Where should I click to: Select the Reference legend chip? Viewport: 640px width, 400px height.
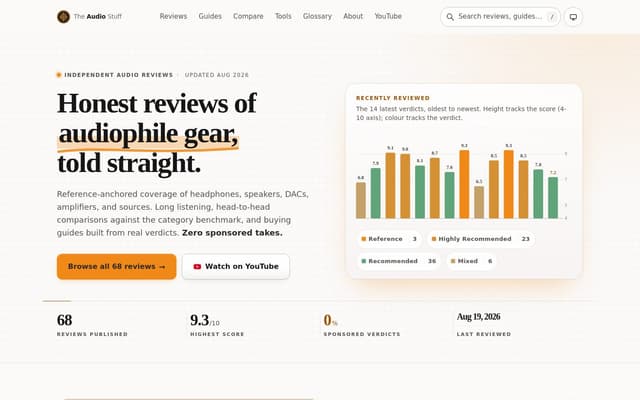(389, 239)
